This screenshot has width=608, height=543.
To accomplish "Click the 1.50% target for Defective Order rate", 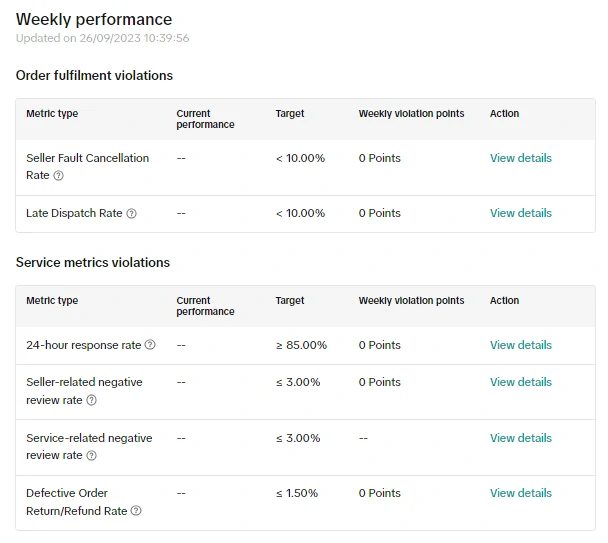I will (297, 493).
